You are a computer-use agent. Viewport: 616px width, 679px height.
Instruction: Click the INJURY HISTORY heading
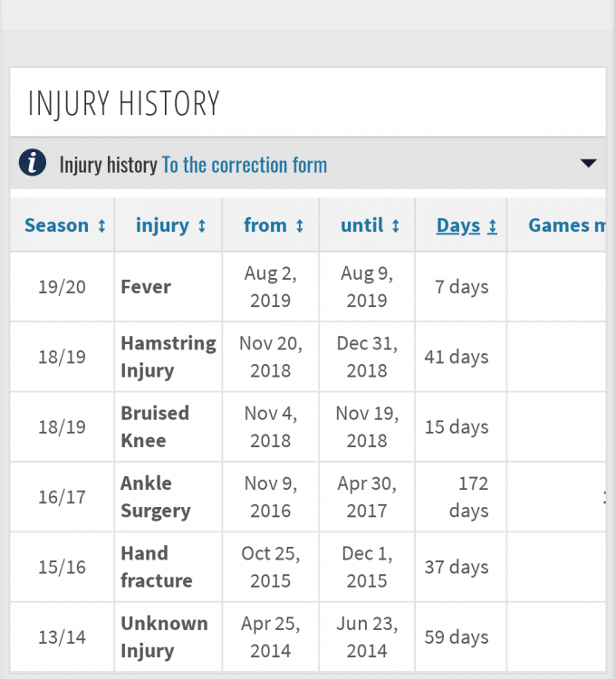pos(124,103)
